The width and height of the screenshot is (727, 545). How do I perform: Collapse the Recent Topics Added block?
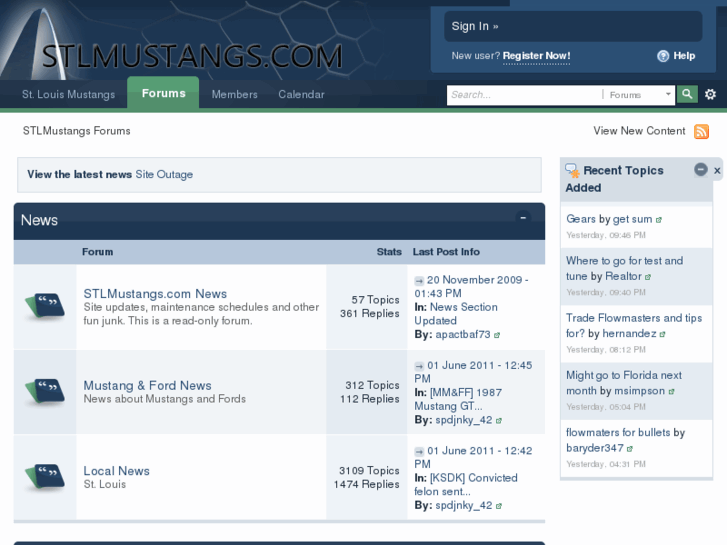(x=701, y=170)
